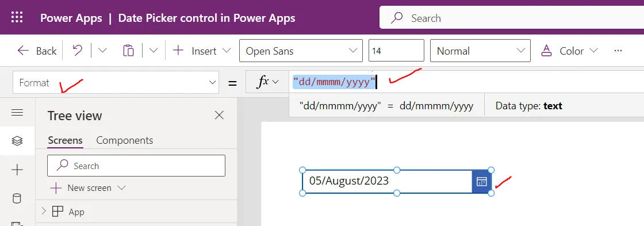Expand the paste options dropdown arrow
The image size is (644, 226).
(x=153, y=51)
